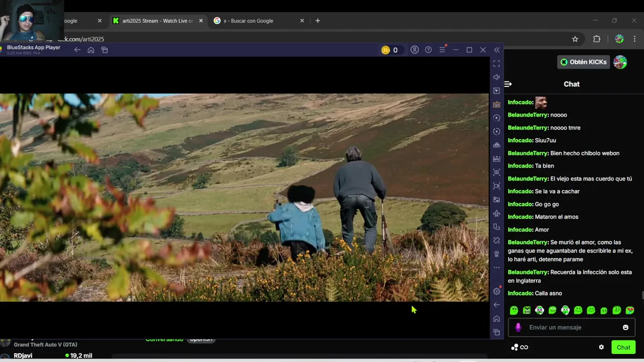Open the BlueStacks account profile icon
The height and width of the screenshot is (362, 644).
point(415,50)
